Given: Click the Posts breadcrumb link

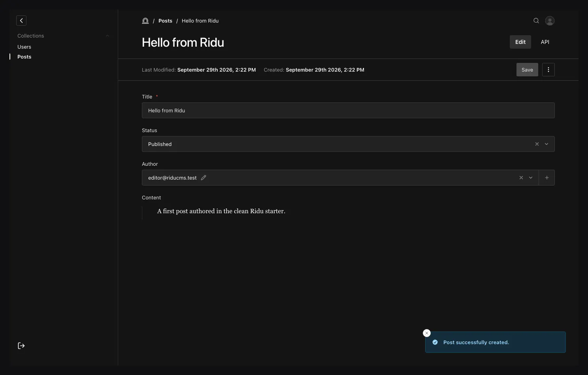Looking at the screenshot, I should coord(165,21).
